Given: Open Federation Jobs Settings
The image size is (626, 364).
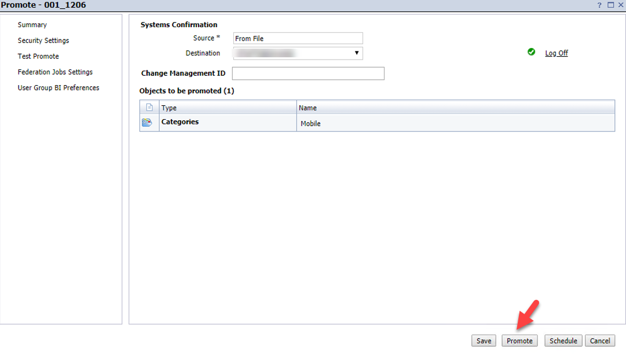Looking at the screenshot, I should click(x=55, y=72).
